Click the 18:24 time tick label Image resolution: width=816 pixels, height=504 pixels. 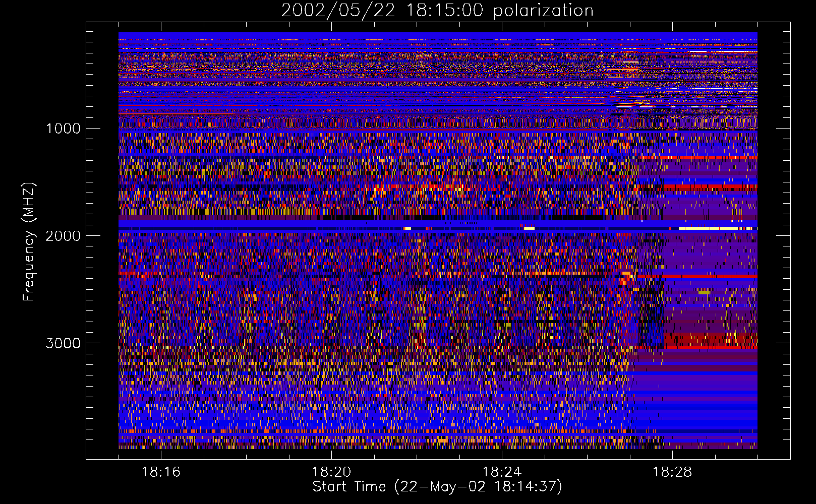[502, 472]
